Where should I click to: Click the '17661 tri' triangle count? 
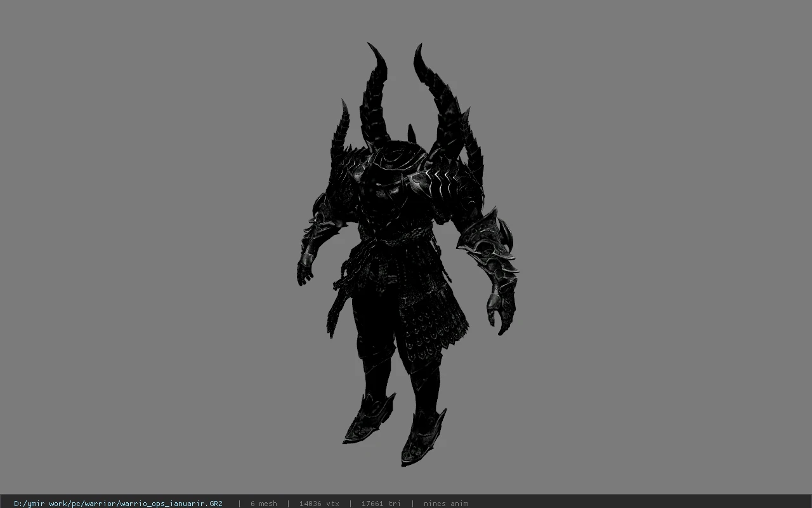(x=381, y=504)
